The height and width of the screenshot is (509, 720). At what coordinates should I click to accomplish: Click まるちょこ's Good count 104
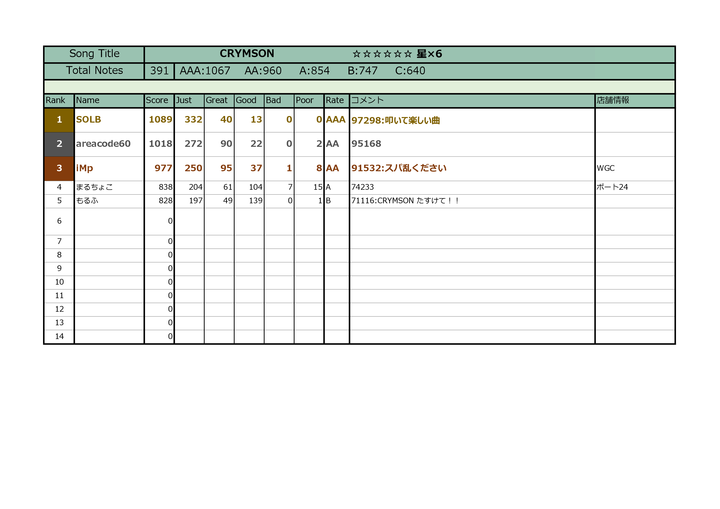tap(255, 187)
